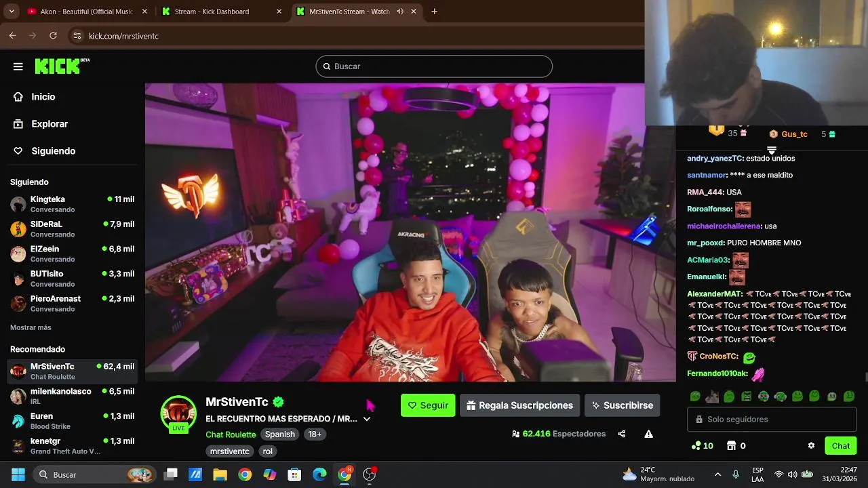Reload the page

(53, 36)
